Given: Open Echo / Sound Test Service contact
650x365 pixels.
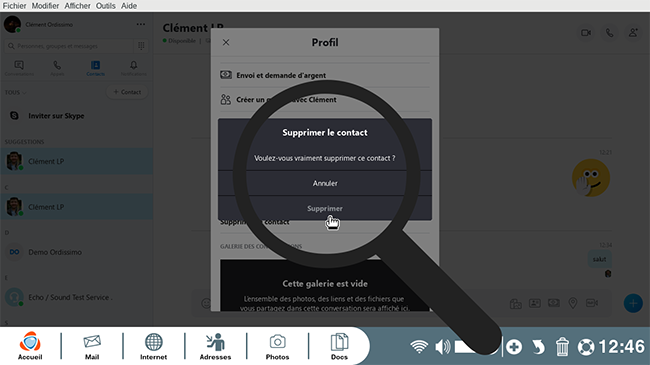Looking at the screenshot, I should pyautogui.click(x=77, y=297).
